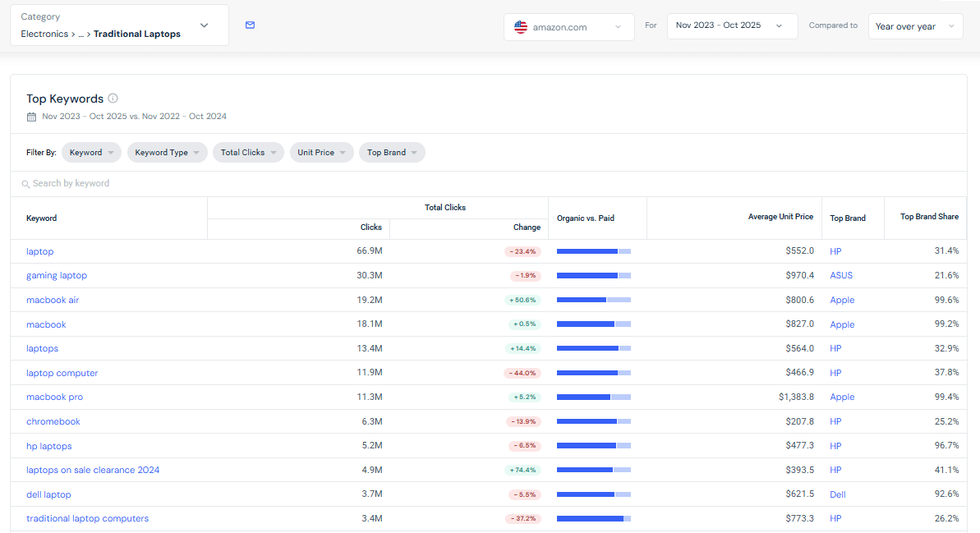980x533 pixels.
Task: Expand the Unit Price filter
Action: pyautogui.click(x=322, y=153)
